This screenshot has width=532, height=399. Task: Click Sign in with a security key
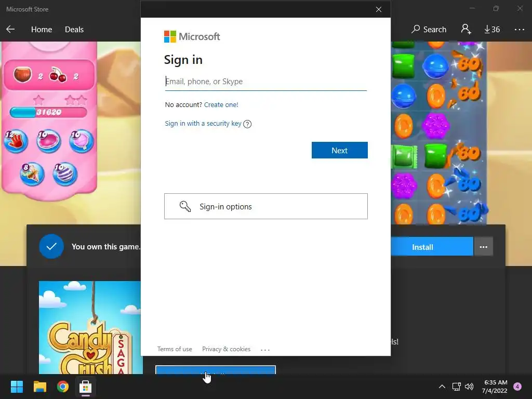click(x=203, y=124)
